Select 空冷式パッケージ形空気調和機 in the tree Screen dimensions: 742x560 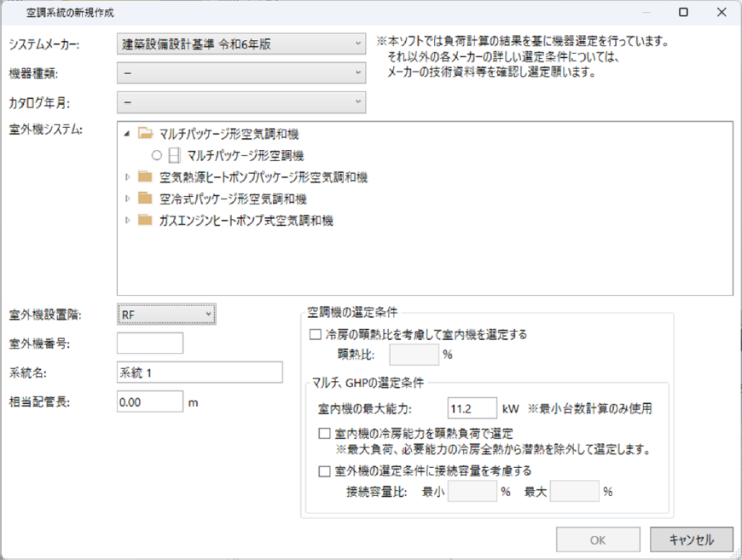pos(233,199)
